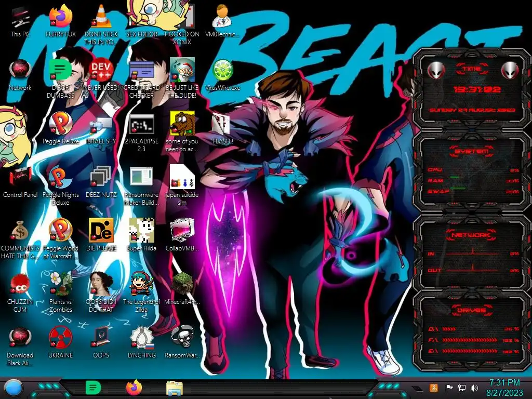Open the portrait icon labeled OOPS DID I DO THAT
The image size is (532, 399).
pos(101,284)
